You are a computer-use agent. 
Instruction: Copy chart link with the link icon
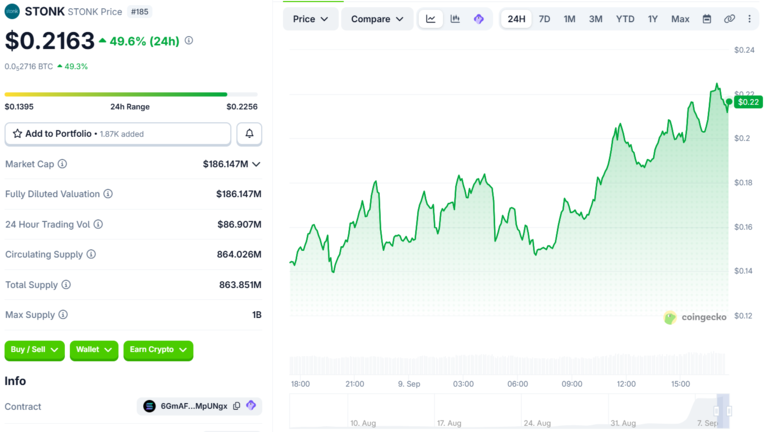[729, 19]
